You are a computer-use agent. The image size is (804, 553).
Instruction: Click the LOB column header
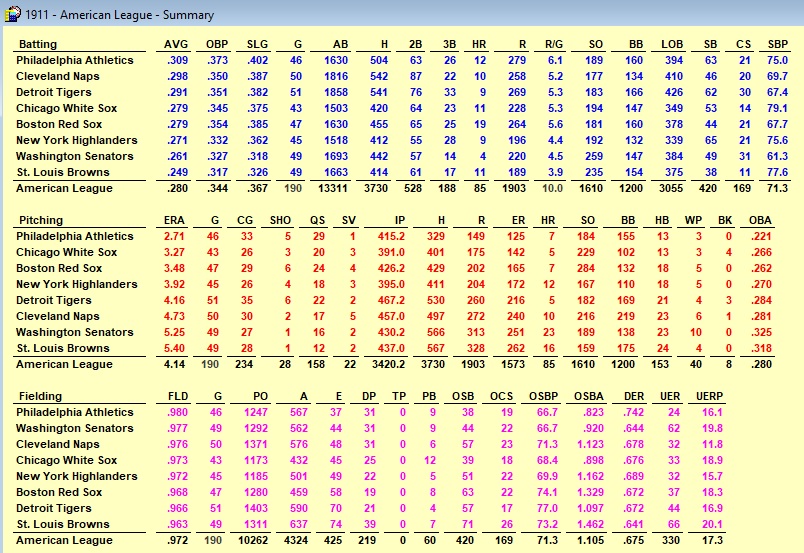[x=672, y=44]
